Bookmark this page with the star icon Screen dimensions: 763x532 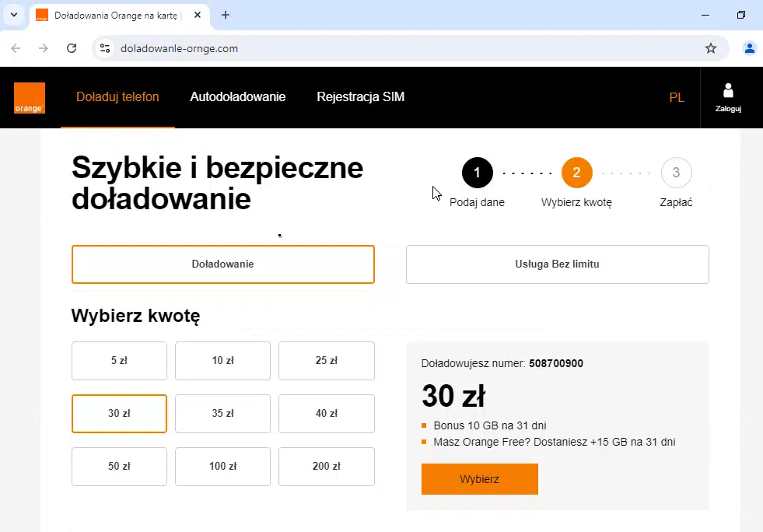tap(710, 48)
